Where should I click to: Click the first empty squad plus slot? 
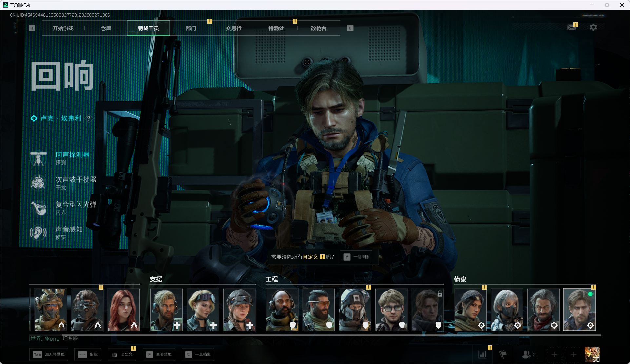554,355
